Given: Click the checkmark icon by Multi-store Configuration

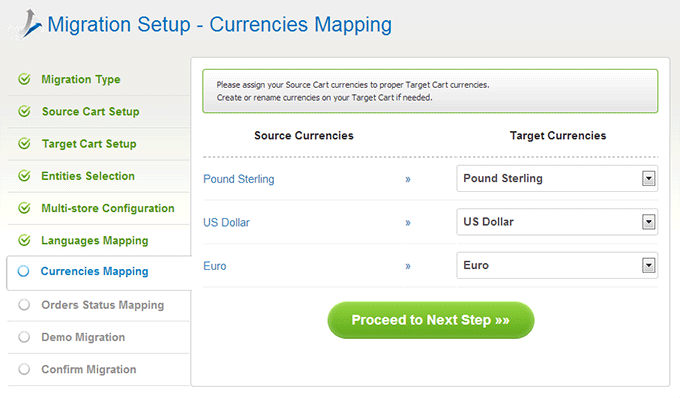Looking at the screenshot, I should point(24,208).
